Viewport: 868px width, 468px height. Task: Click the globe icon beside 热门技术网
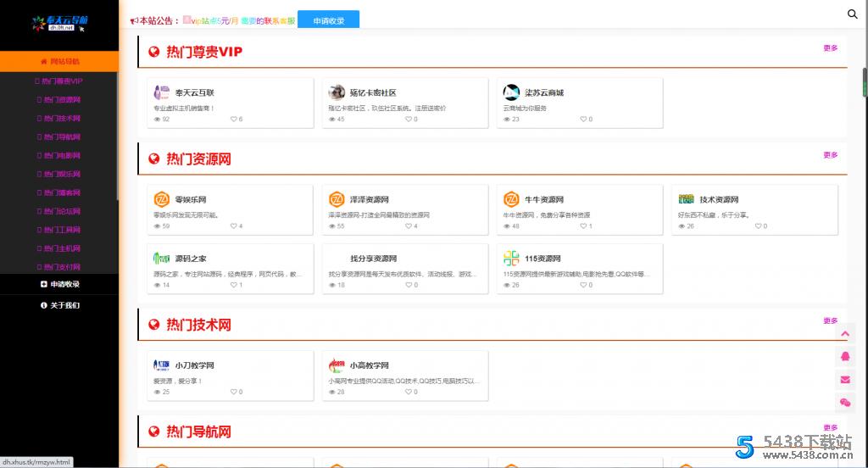click(154, 325)
